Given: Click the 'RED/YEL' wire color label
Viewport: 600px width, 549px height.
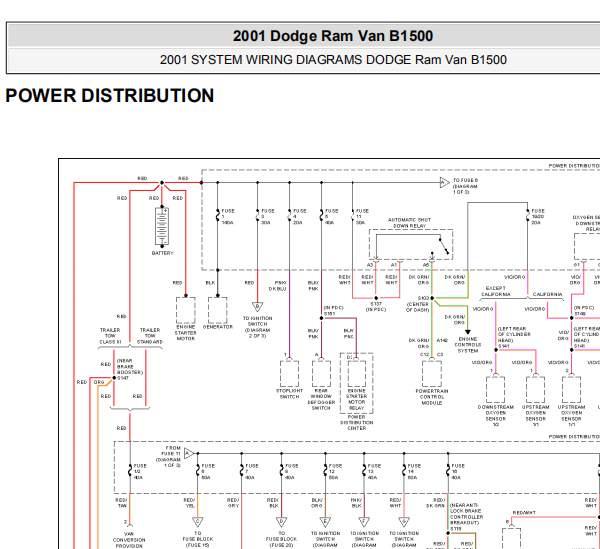Looking at the screenshot, I should pyautogui.click(x=189, y=503).
